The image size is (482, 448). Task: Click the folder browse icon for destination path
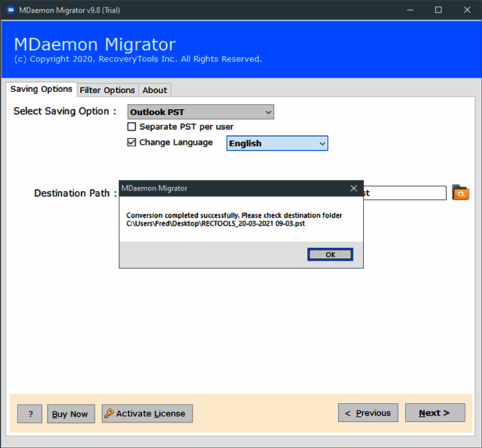click(461, 193)
